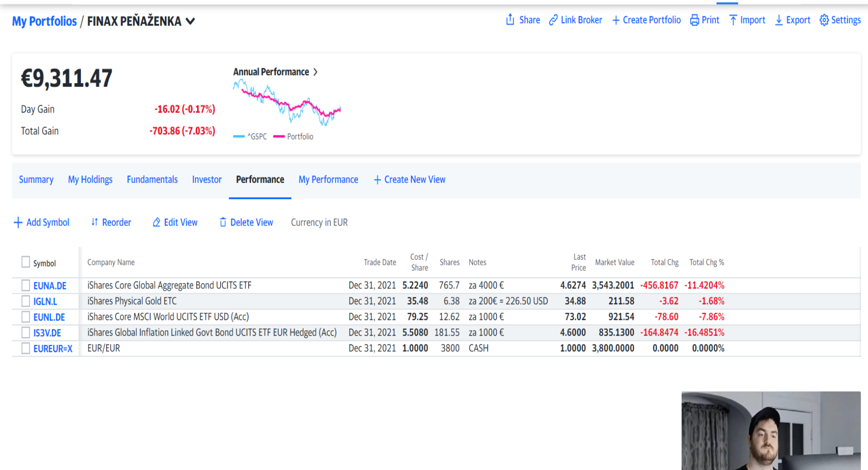Open the FINAX PEŇAŽENKA portfolio dropdown arrow
The image size is (868, 470).
(x=190, y=21)
